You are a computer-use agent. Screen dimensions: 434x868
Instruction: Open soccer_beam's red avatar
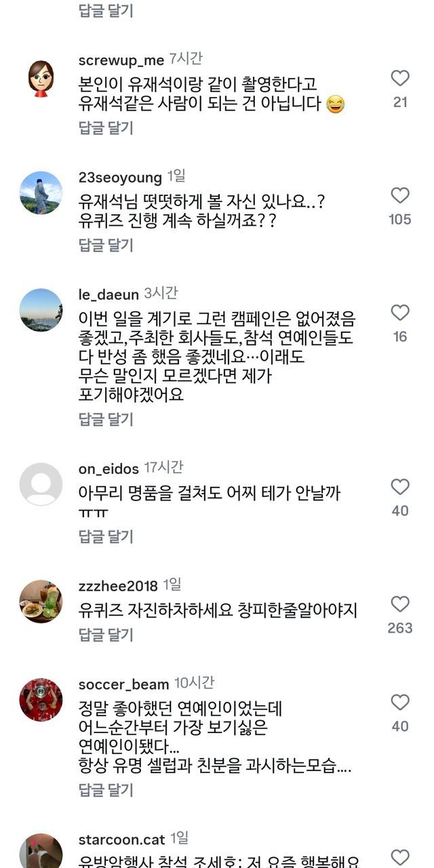coord(41,700)
